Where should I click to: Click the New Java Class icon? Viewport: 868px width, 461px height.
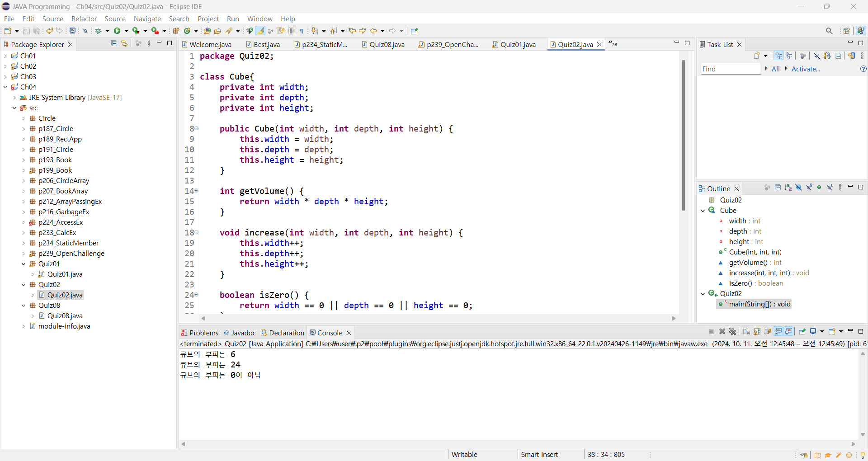[x=187, y=31]
